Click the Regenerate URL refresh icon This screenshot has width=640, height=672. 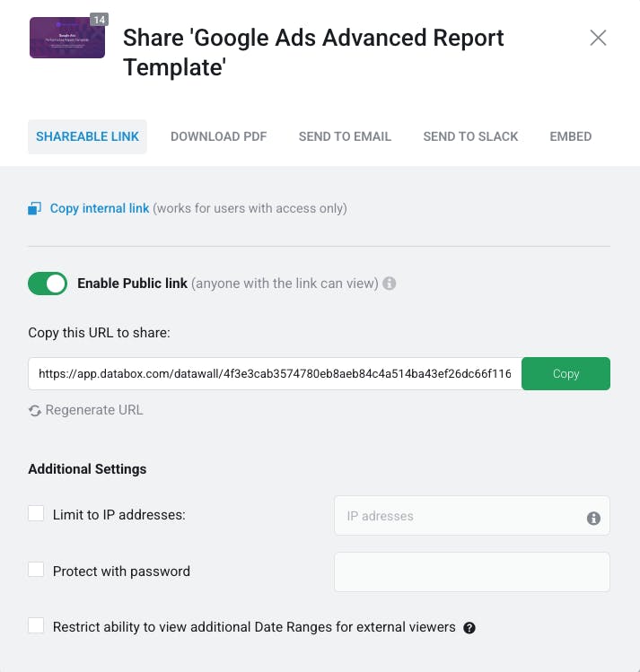click(35, 411)
